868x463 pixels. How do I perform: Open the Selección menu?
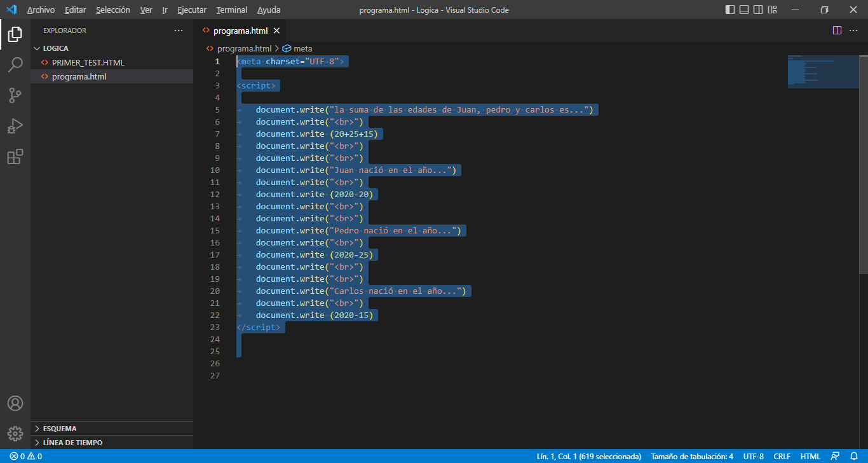(x=113, y=10)
